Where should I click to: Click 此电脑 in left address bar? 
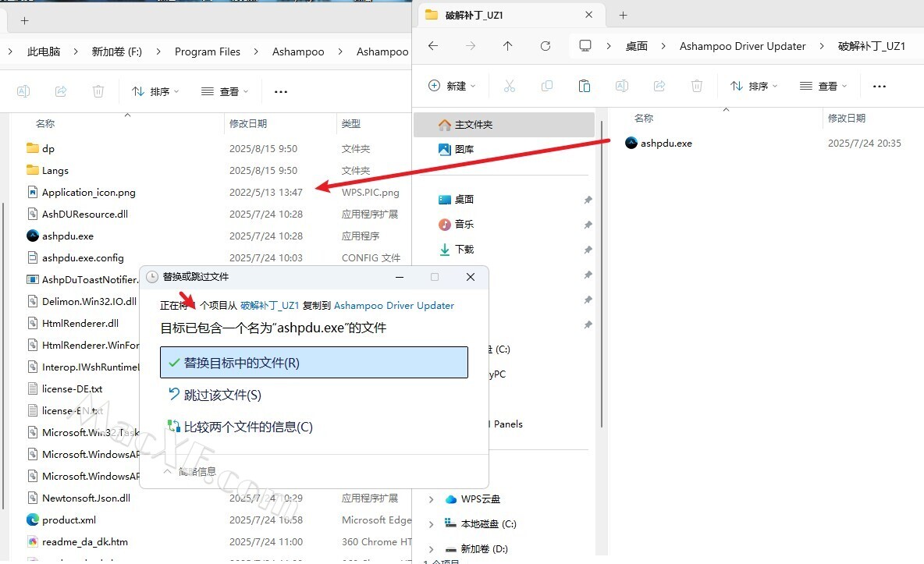(44, 51)
